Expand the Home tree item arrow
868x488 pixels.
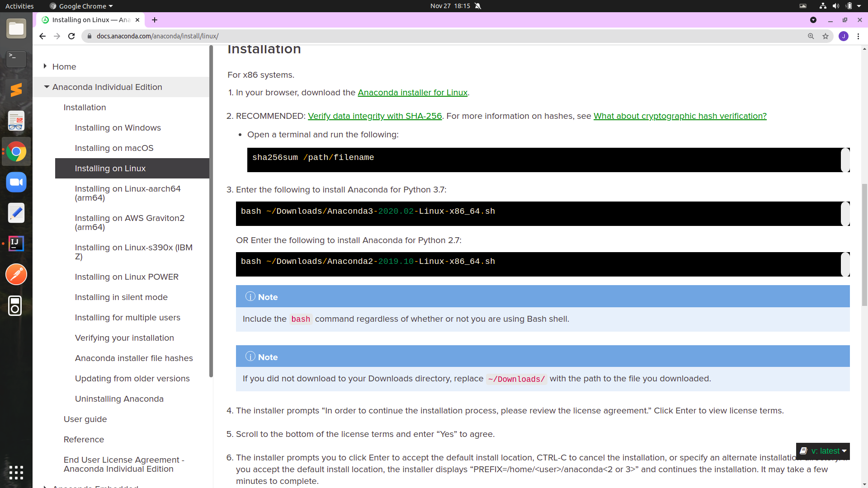point(45,66)
